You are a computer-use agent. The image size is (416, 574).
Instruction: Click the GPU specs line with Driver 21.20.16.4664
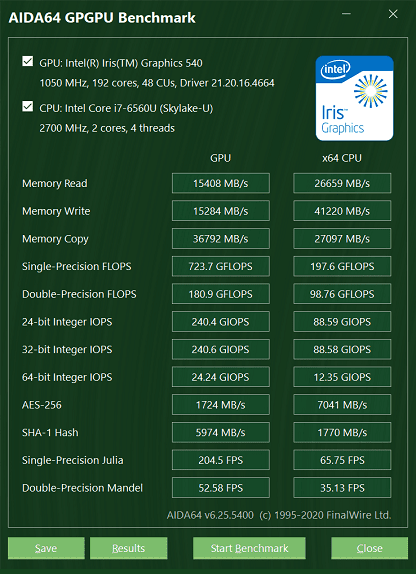157,83
